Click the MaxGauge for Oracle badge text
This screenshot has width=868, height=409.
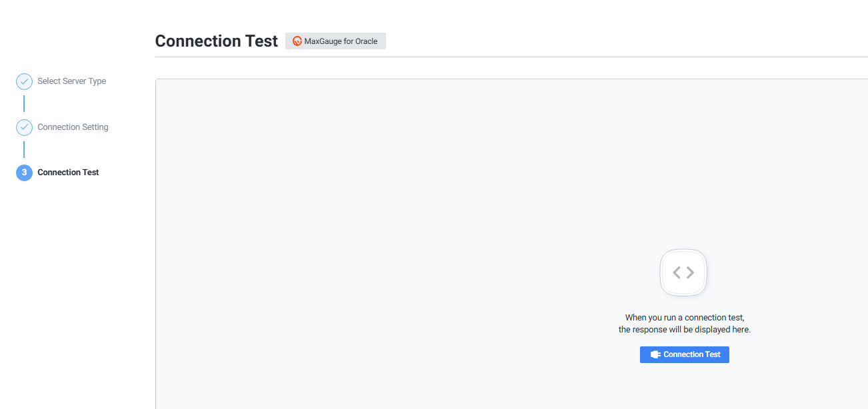pos(341,41)
